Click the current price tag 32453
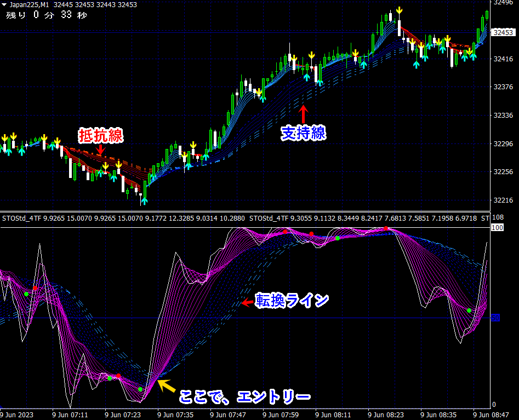Viewport: 519px width, 420px height. (503, 32)
